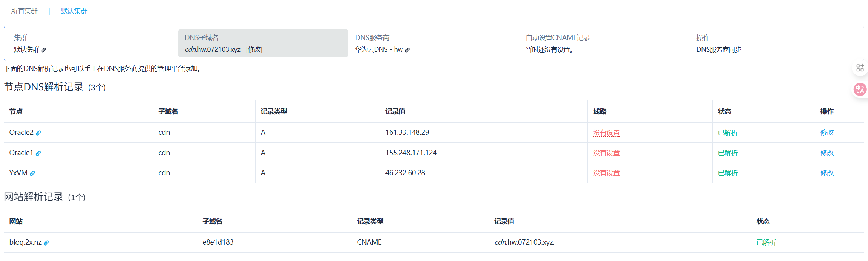Click [修改] to edit DNS subdomain
The width and height of the screenshot is (868, 261).
(254, 49)
